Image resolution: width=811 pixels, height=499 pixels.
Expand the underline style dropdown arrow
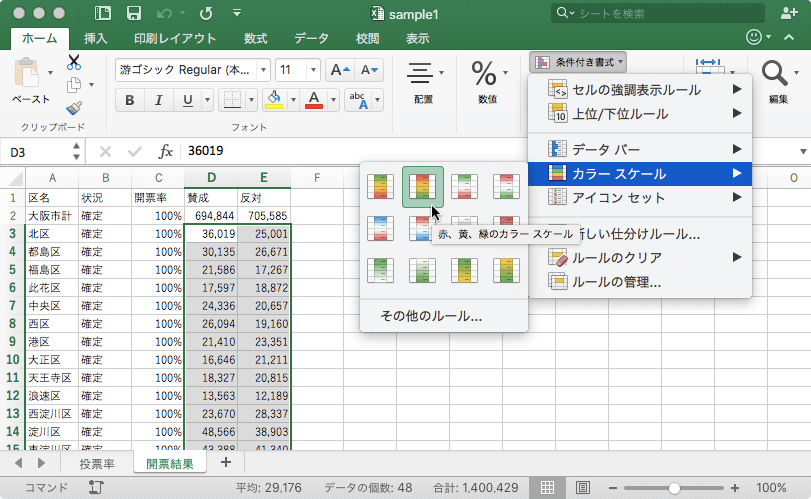tap(207, 100)
